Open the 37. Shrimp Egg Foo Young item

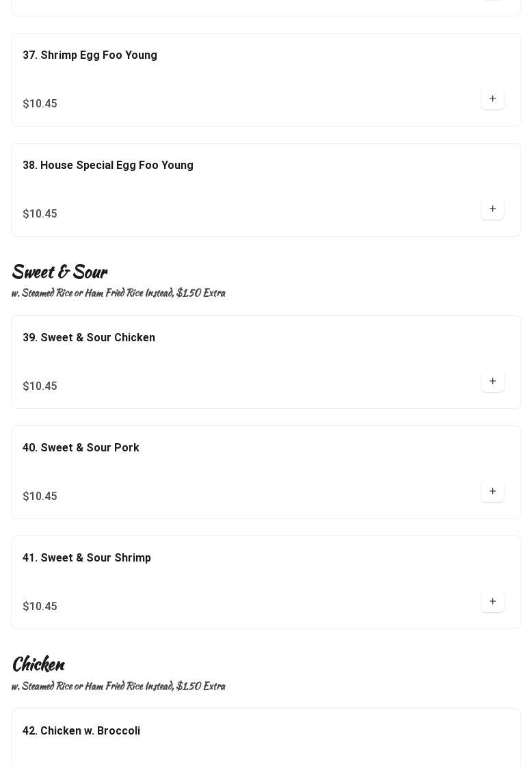90,55
